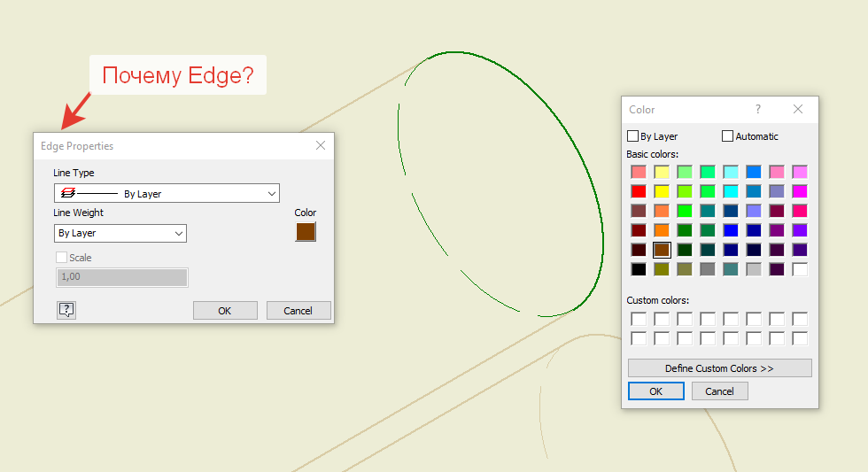Choose the selected brown basic color
Screen dimensions: 868x472
click(662, 250)
